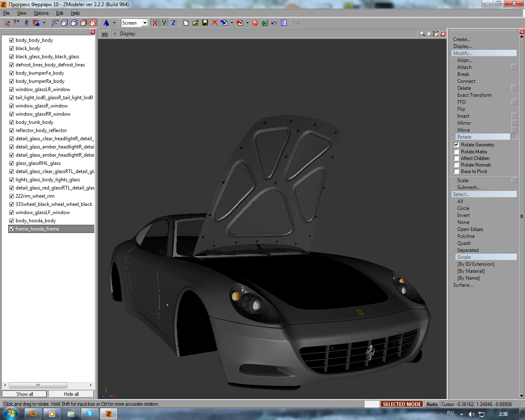Click the Hide all button
525x420 pixels.
pyautogui.click(x=71, y=394)
